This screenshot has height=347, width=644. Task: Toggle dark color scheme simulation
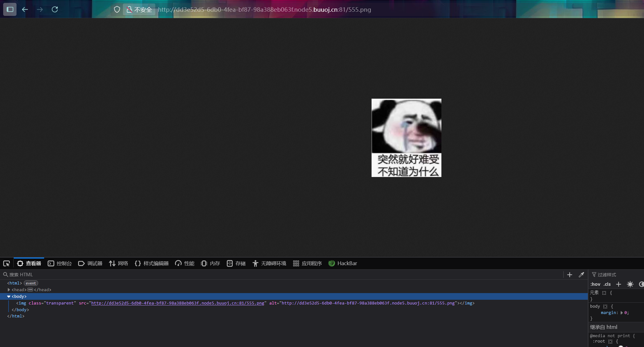coord(641,284)
